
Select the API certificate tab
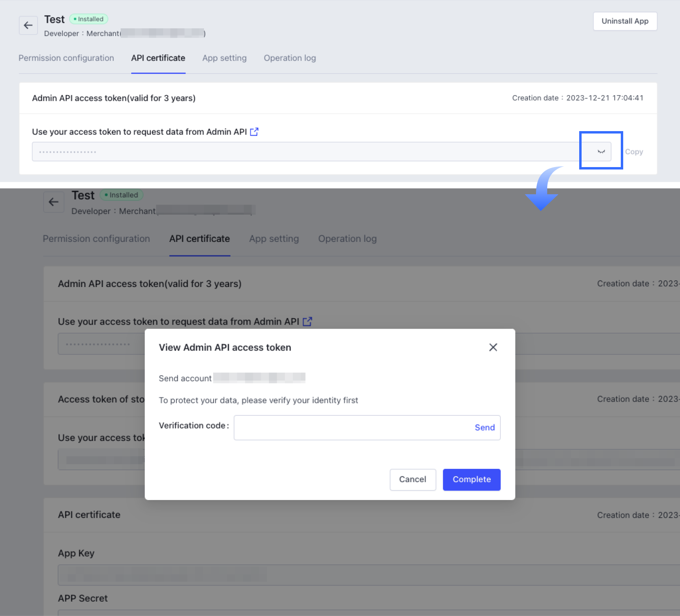click(x=158, y=58)
